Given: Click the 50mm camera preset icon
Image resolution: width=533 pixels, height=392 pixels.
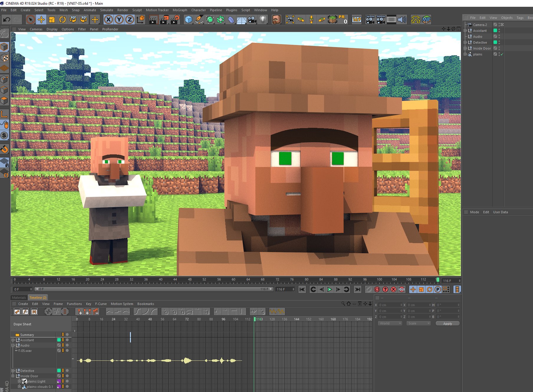Looking at the screenshot, I should coord(381,20).
